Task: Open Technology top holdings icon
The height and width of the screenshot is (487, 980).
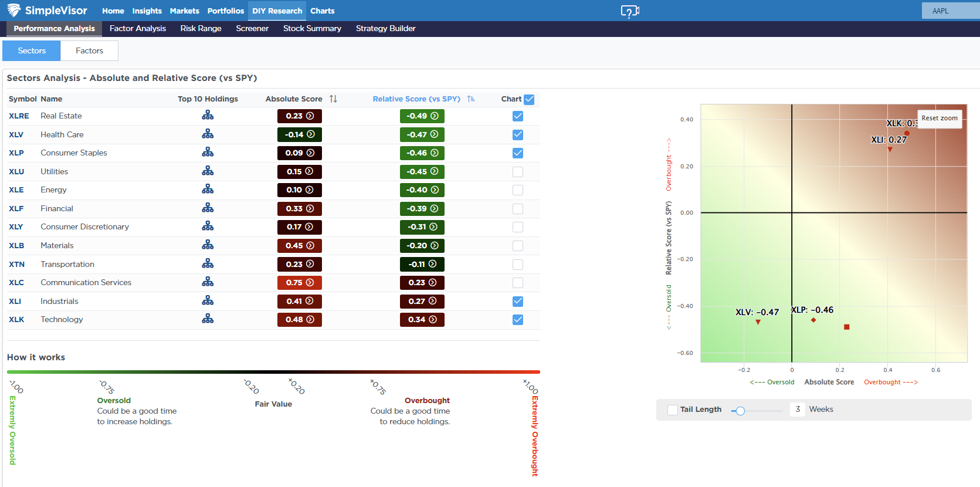Action: tap(208, 319)
